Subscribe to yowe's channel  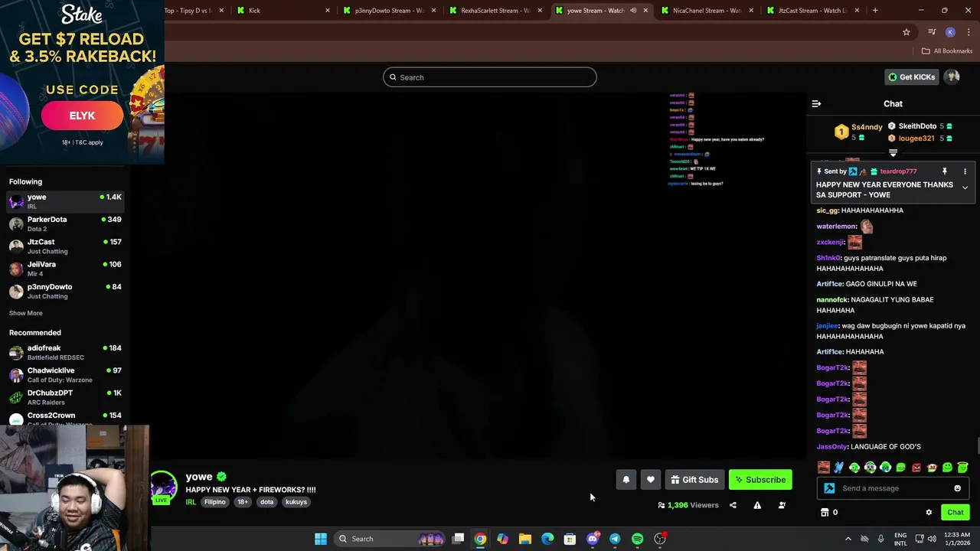coord(760,480)
